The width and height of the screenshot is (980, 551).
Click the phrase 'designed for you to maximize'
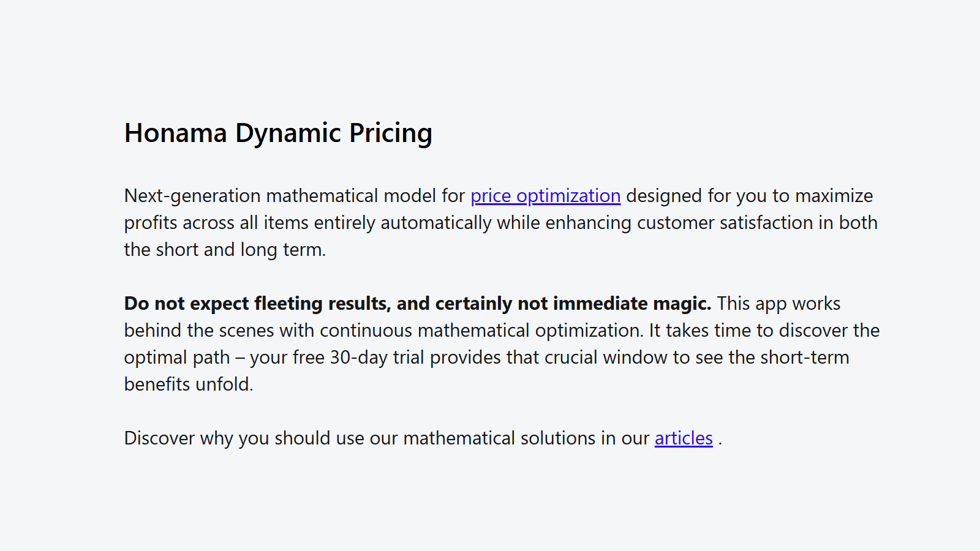click(750, 196)
